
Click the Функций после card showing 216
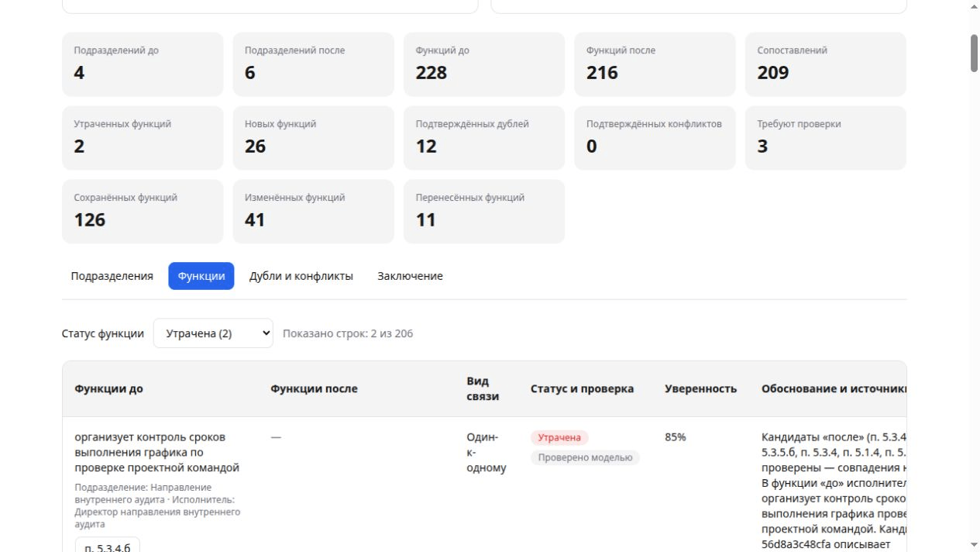coord(655,64)
